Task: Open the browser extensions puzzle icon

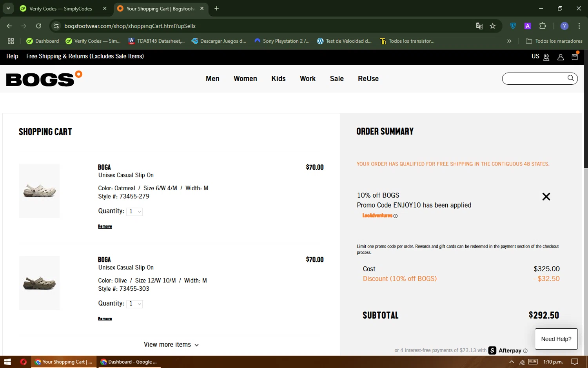Action: pos(543,26)
